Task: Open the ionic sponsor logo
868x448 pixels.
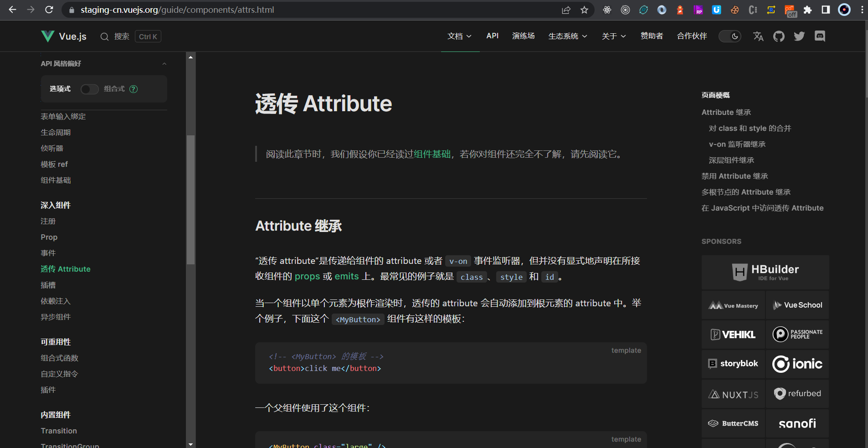Action: click(797, 364)
